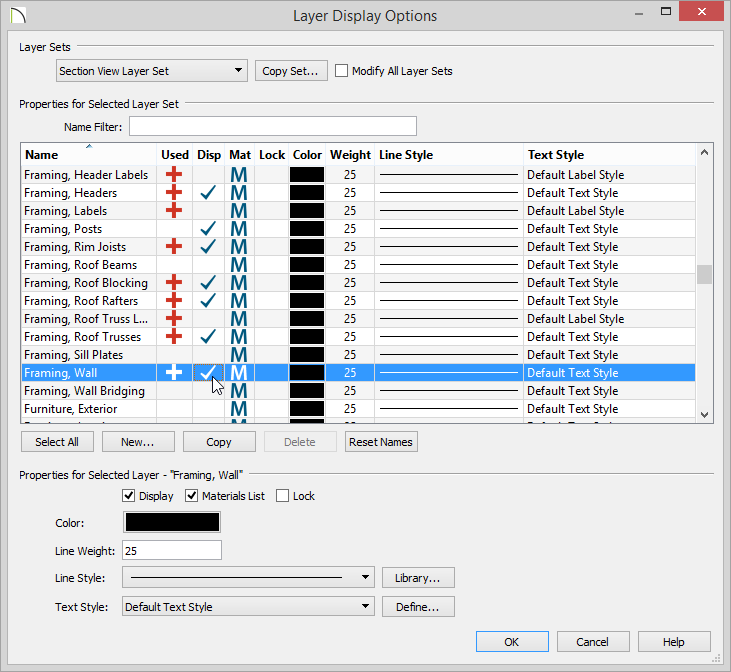
Task: Confirm with the OK button
Action: point(512,642)
